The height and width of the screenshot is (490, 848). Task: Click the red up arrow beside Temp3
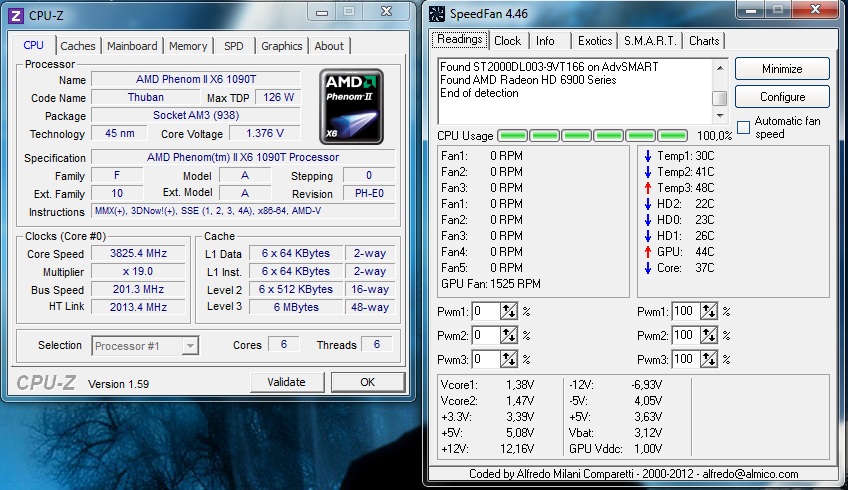click(x=648, y=188)
